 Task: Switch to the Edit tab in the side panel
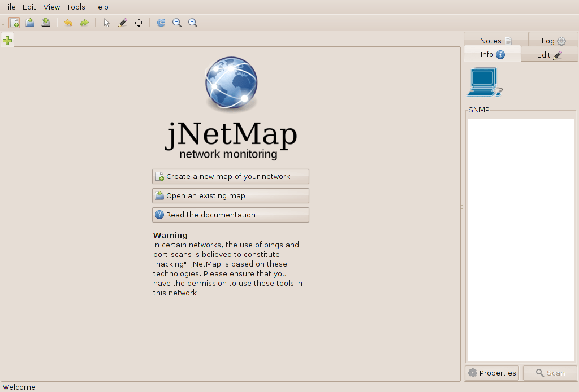[548, 54]
